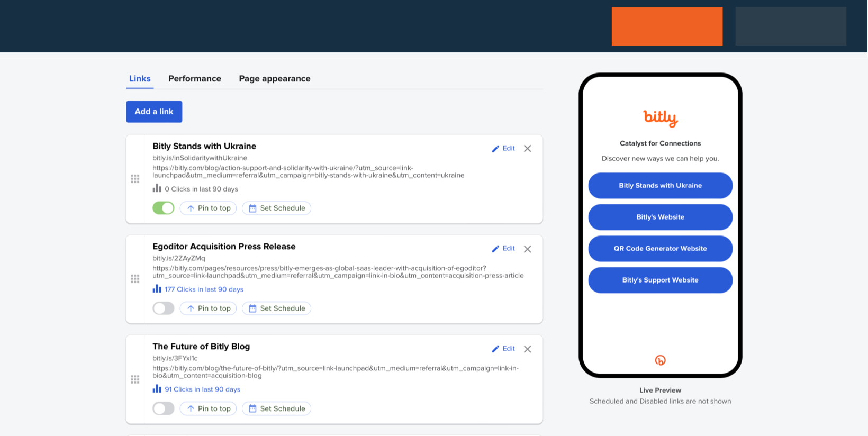The image size is (868, 436).
Task: Edit the Egoditor Acquisition Press Release link
Action: click(x=503, y=249)
